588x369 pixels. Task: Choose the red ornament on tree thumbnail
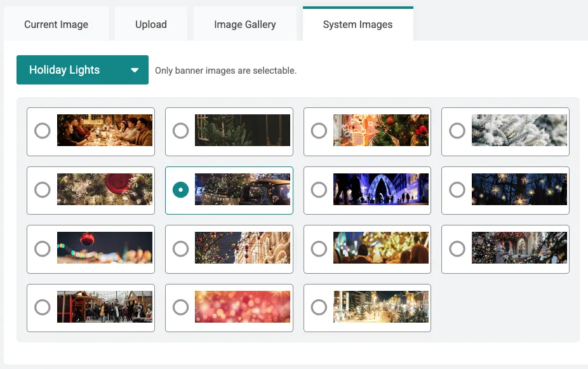tap(105, 189)
